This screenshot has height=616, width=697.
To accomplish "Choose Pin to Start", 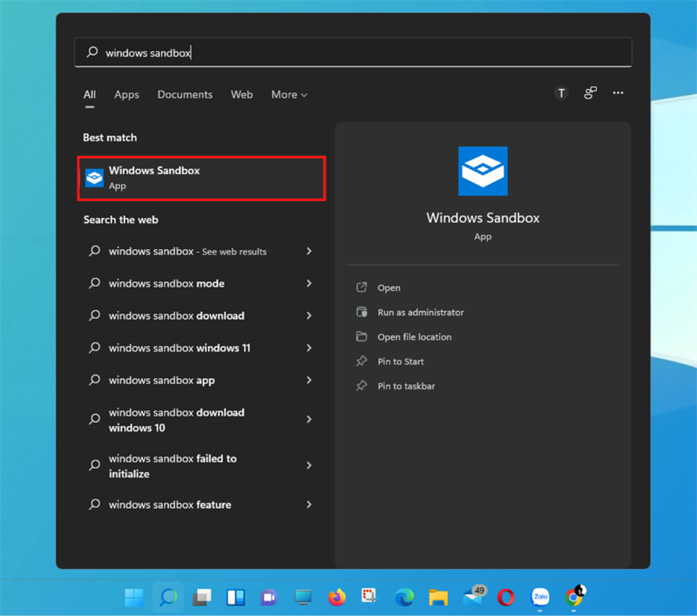I will [401, 362].
